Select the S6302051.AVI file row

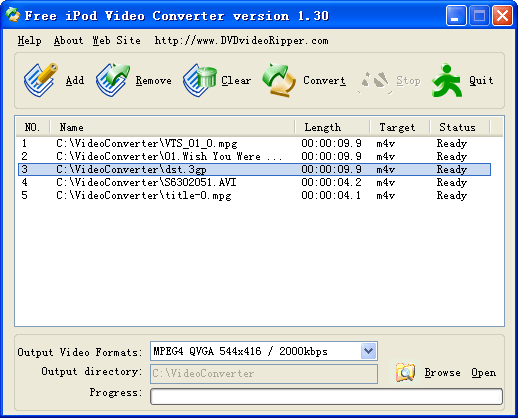[x=254, y=182]
